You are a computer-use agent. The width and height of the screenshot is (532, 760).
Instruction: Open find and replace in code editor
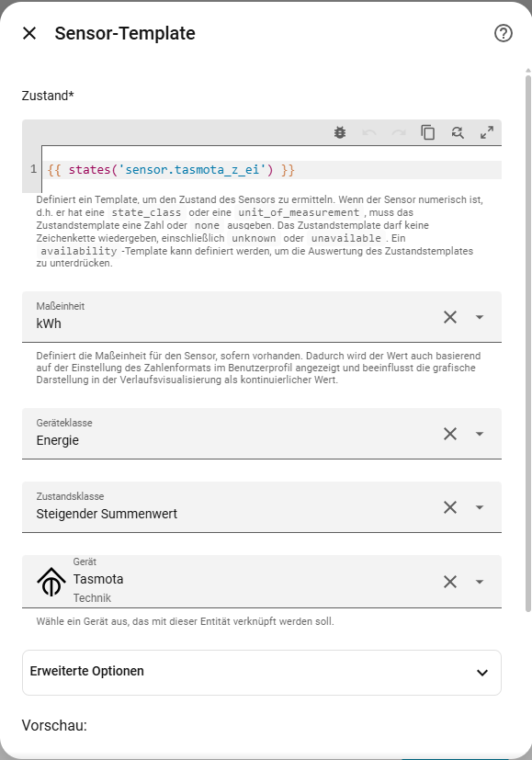click(458, 132)
